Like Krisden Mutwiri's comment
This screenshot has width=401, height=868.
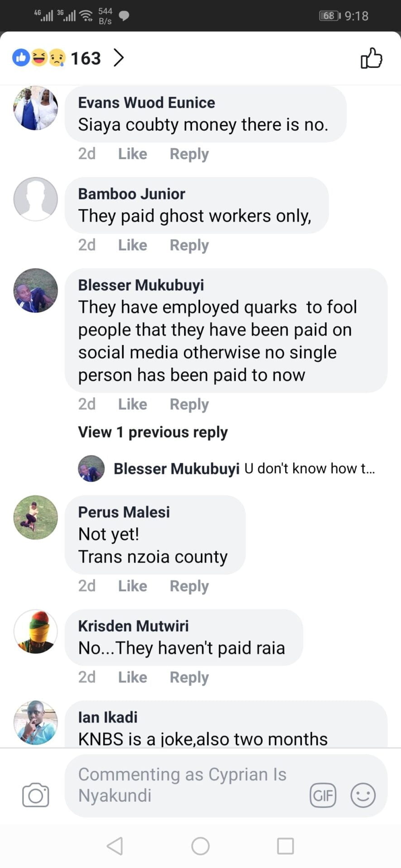click(x=133, y=677)
